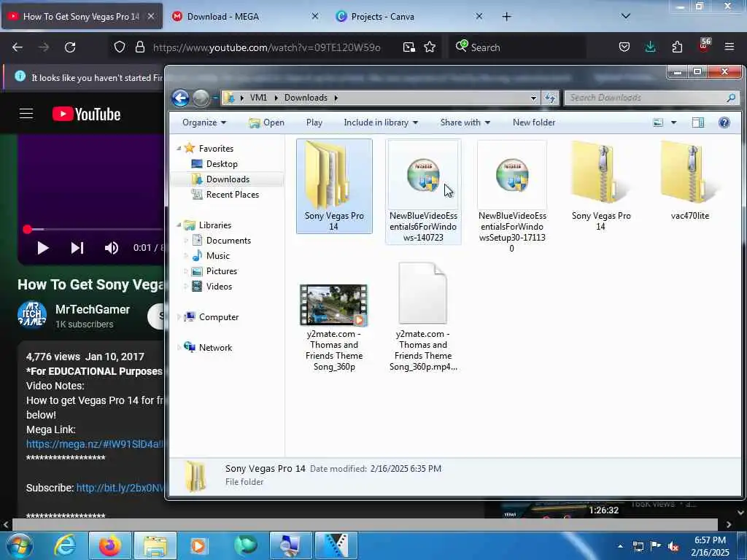
Task: Open Firefox application menu
Action: click(729, 47)
